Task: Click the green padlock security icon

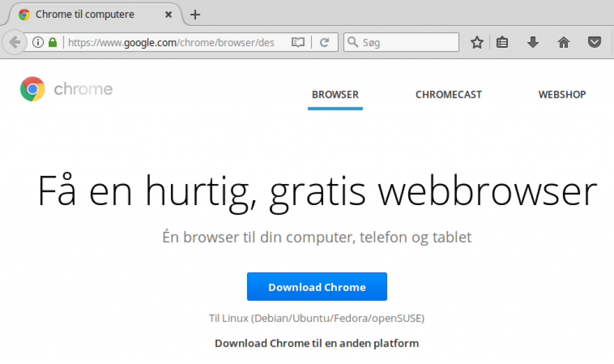Action: coord(53,42)
